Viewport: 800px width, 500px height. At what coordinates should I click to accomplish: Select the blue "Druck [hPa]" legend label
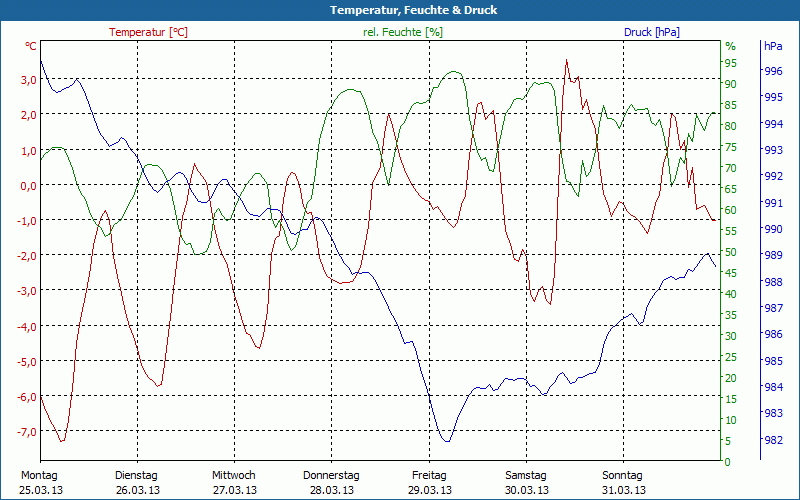(651, 32)
